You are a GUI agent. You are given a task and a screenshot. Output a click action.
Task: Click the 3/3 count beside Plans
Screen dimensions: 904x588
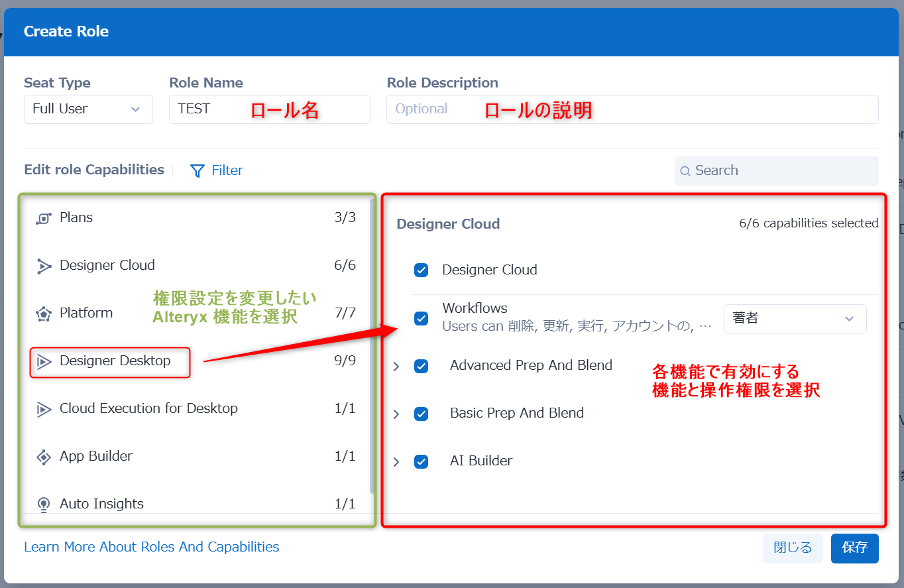tap(345, 217)
